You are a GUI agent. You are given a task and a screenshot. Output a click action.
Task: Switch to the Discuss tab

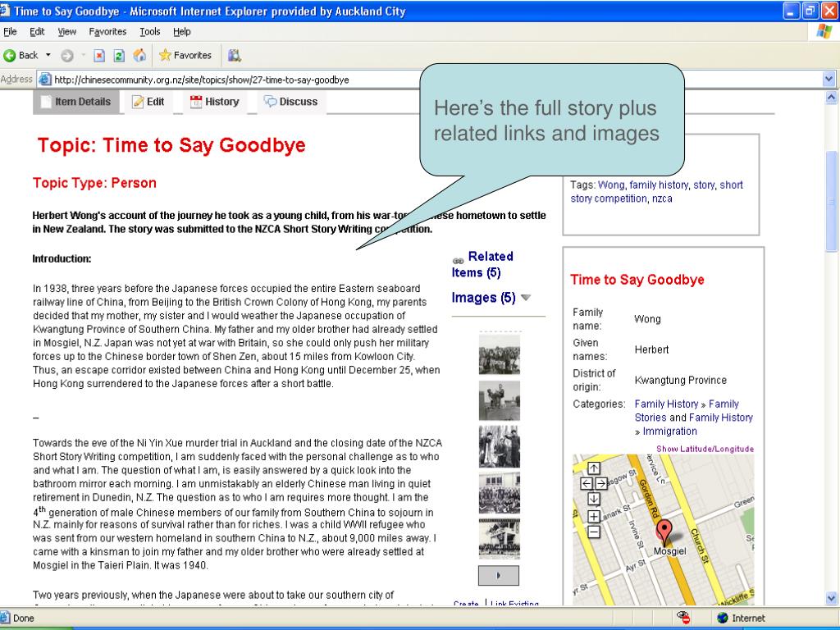[291, 102]
